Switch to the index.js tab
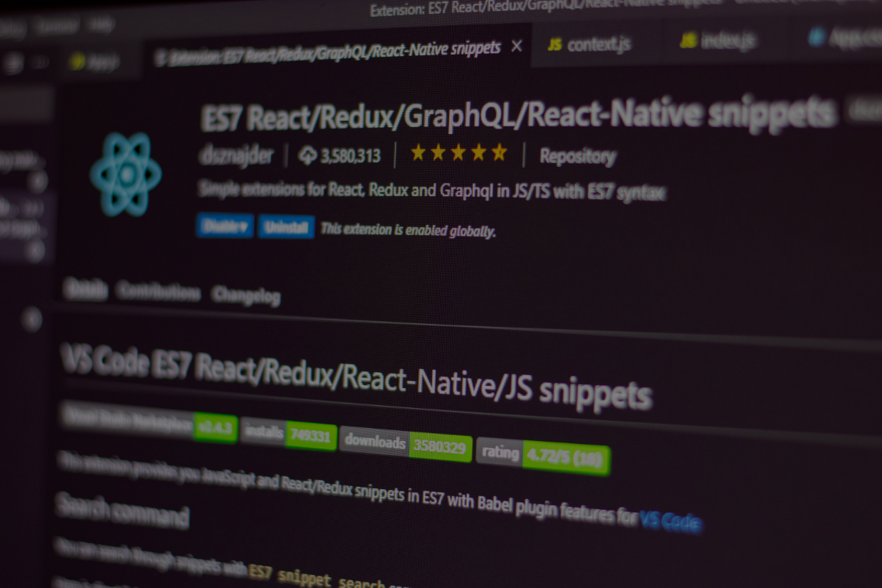 [717, 41]
